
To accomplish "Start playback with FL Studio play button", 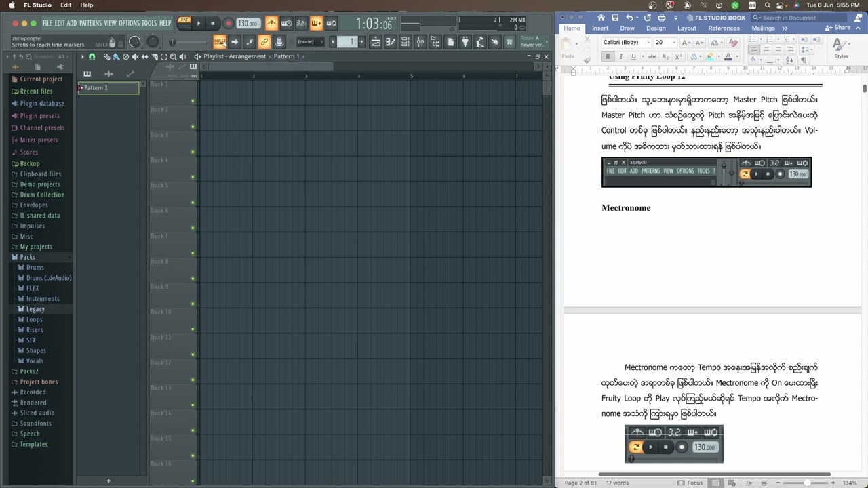I will 199,23.
